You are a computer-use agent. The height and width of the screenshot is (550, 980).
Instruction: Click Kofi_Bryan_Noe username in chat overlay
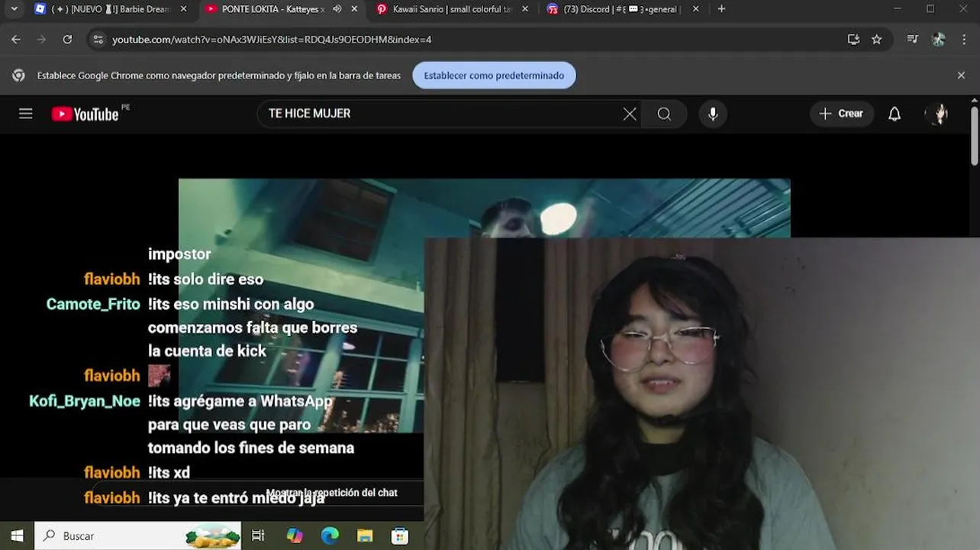(x=85, y=401)
